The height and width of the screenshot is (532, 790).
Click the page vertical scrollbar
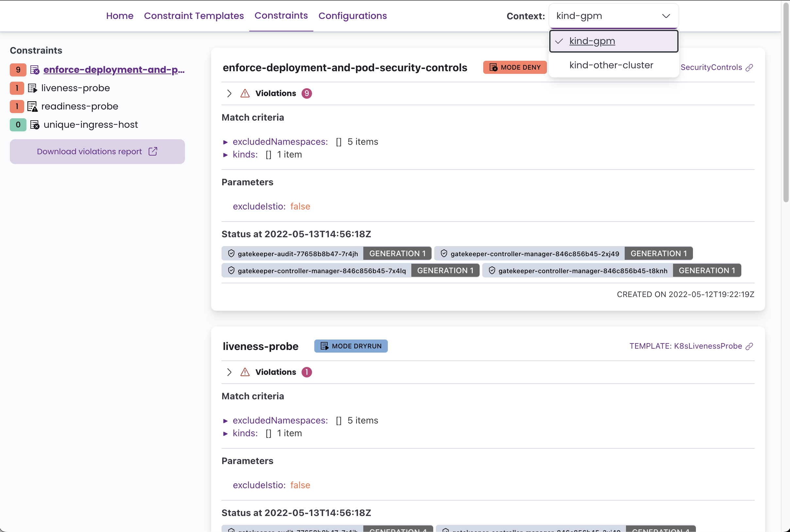coord(786,102)
